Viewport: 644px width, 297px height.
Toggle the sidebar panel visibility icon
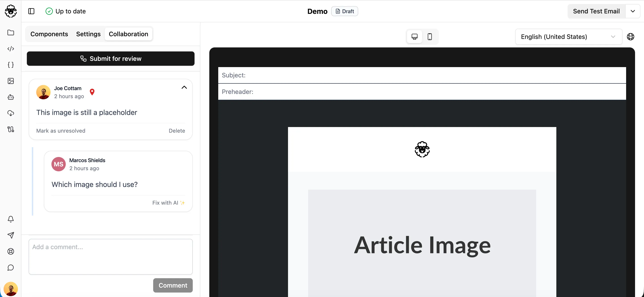pos(31,11)
